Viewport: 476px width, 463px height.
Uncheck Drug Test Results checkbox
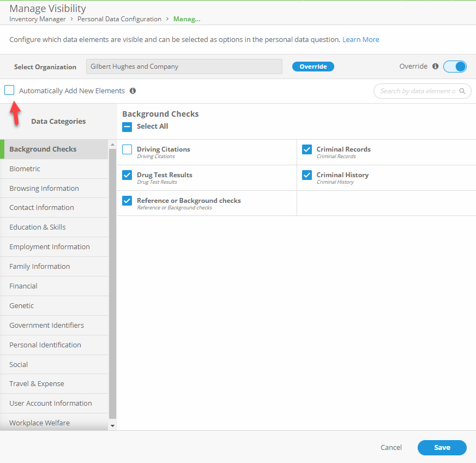point(127,175)
